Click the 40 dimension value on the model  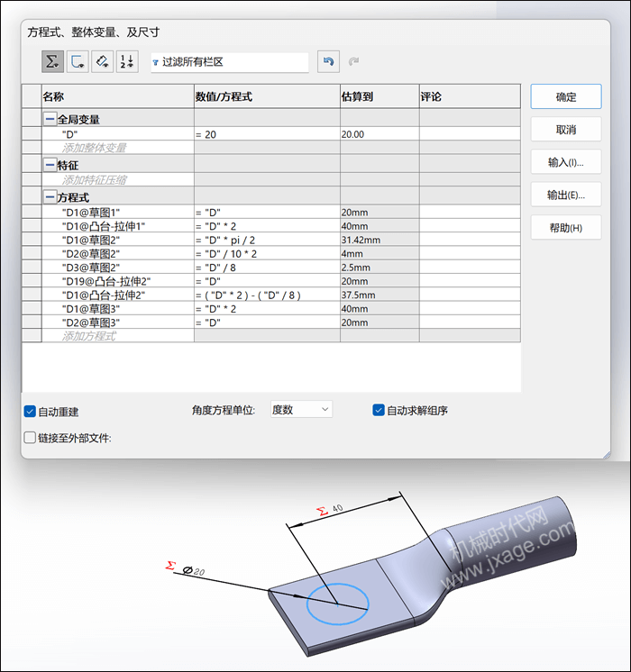point(338,508)
